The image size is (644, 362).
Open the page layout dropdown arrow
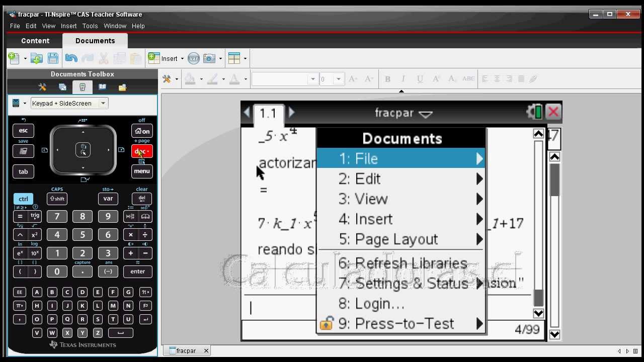245,59
